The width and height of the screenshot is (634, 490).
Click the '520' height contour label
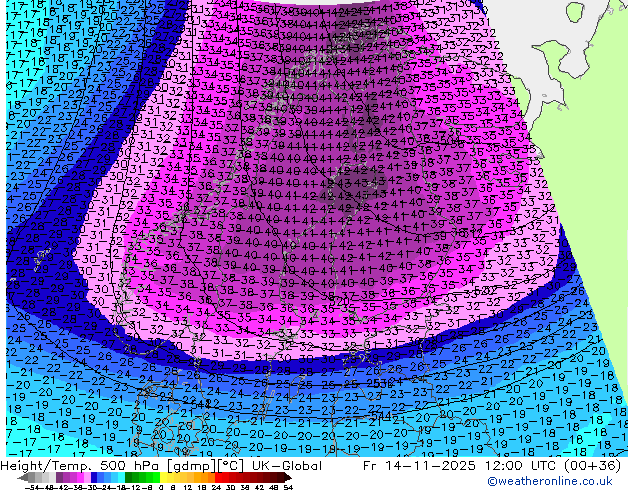(x=341, y=302)
